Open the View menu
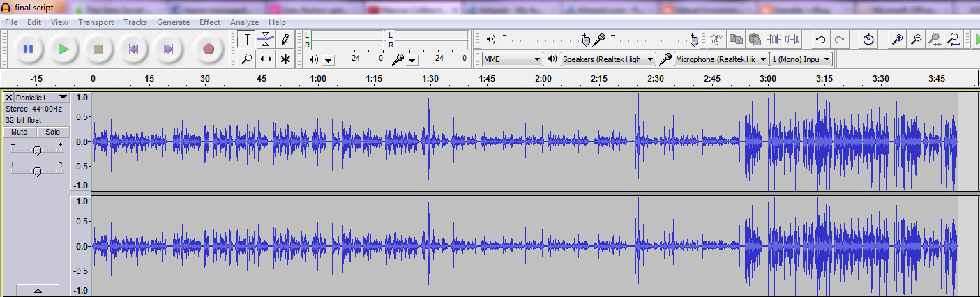Viewport: 980px width, 297px height. pos(59,22)
